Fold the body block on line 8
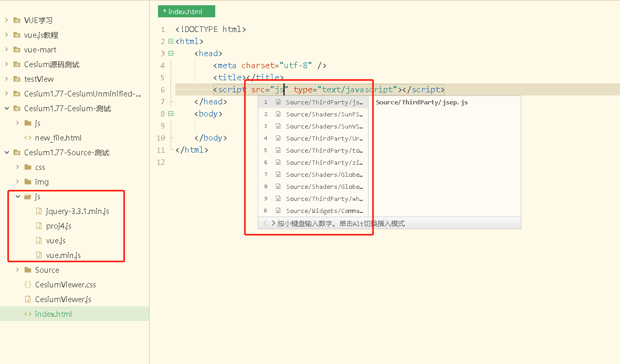The image size is (620, 364). click(x=171, y=113)
